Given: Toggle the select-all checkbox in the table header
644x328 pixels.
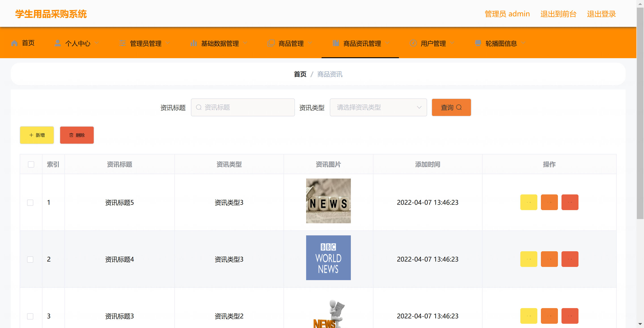Looking at the screenshot, I should (31, 164).
